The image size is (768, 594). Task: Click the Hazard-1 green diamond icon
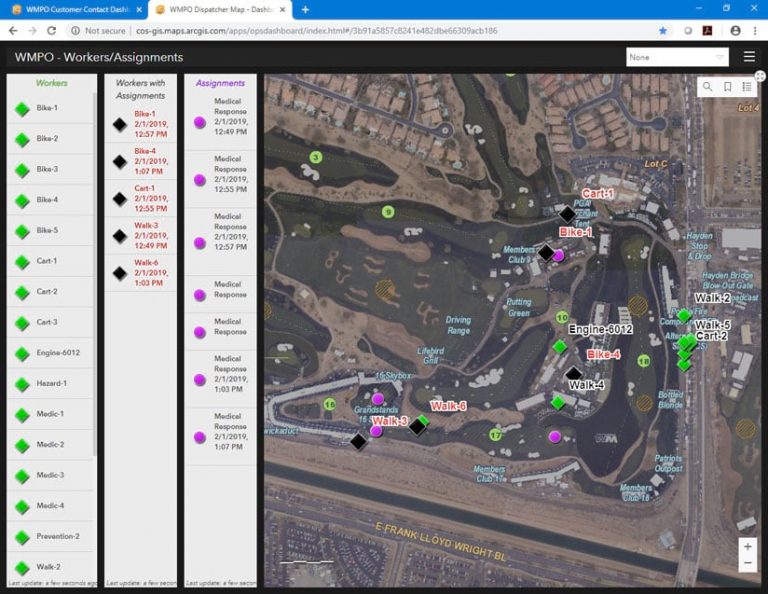pos(22,384)
